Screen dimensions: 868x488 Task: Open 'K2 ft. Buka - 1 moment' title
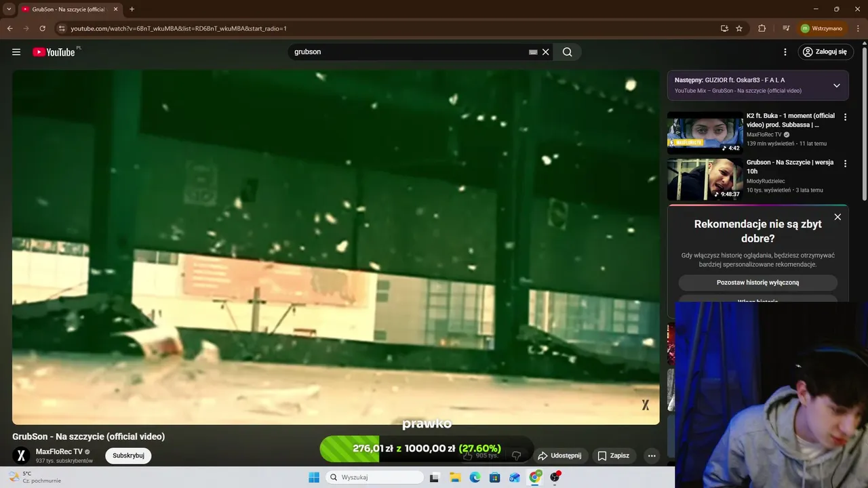tap(791, 120)
